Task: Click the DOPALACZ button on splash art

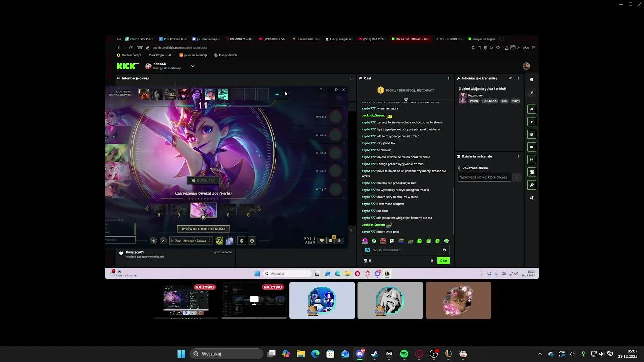Action: click(203, 180)
